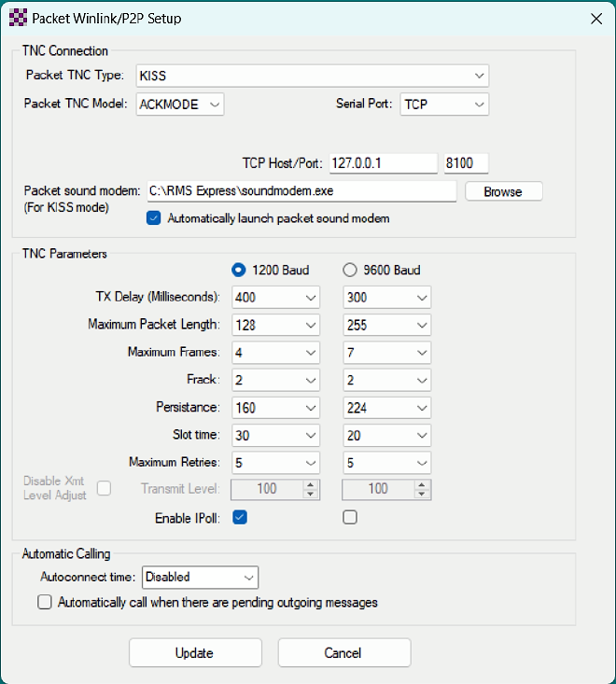Click the packet sound modem path field

[x=301, y=191]
